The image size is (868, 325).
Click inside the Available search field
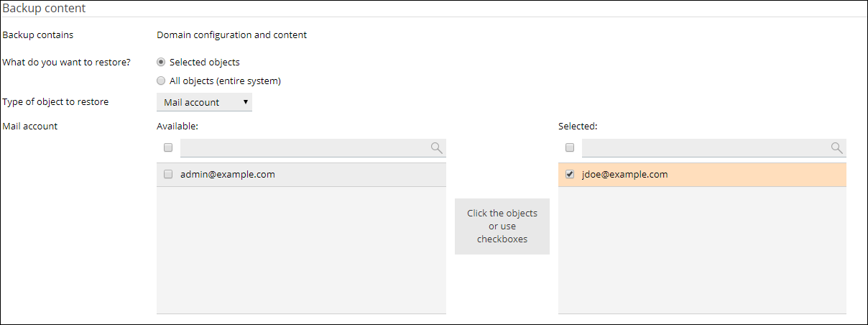pos(303,148)
